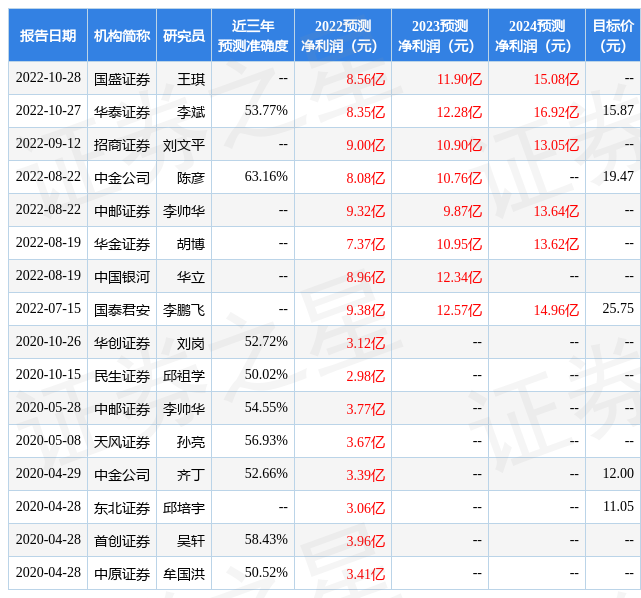Select the 国泰君安 institution cell
This screenshot has height=598, width=641.
point(122,310)
